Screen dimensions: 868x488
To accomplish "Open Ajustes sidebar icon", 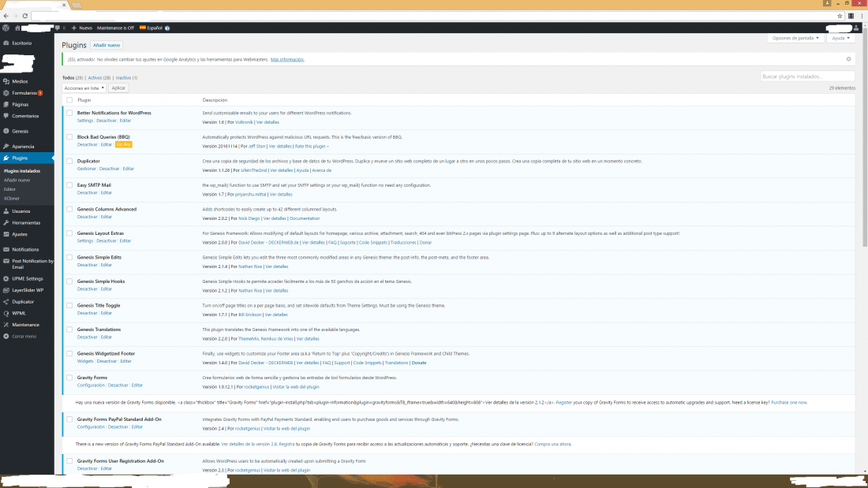I will 6,234.
